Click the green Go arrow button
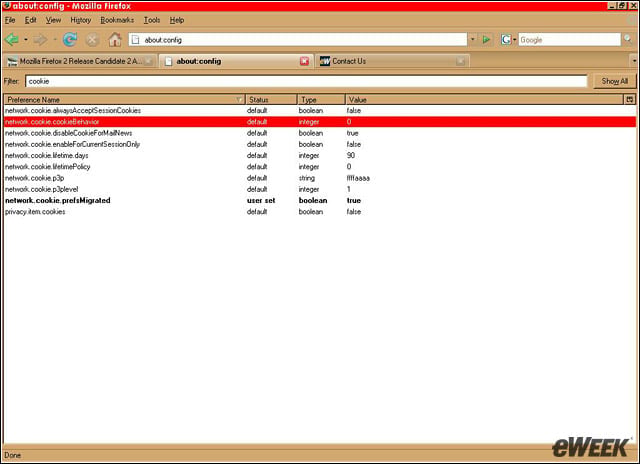The width and height of the screenshot is (640, 464). pos(486,40)
